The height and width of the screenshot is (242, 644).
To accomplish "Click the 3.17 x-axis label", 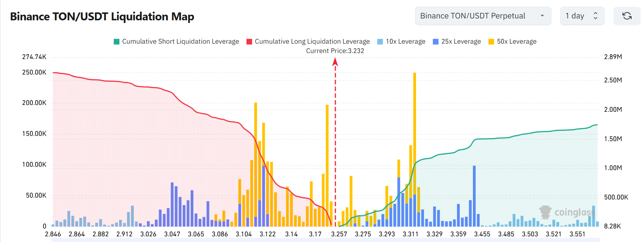I will coord(315,234).
